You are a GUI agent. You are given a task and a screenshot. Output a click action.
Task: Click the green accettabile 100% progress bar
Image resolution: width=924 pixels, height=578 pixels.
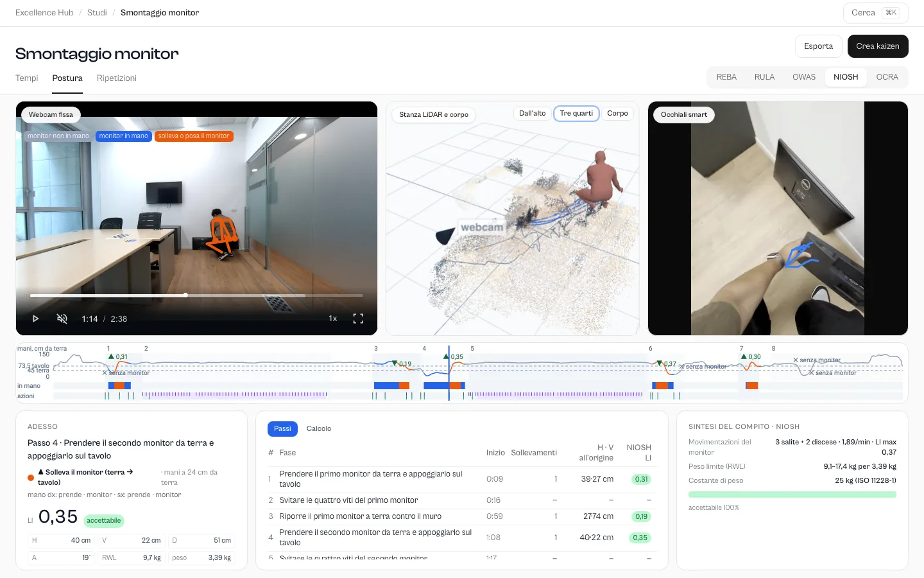pyautogui.click(x=792, y=495)
